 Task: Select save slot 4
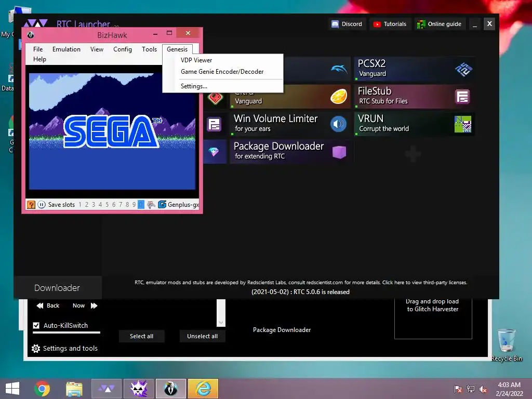pos(100,205)
